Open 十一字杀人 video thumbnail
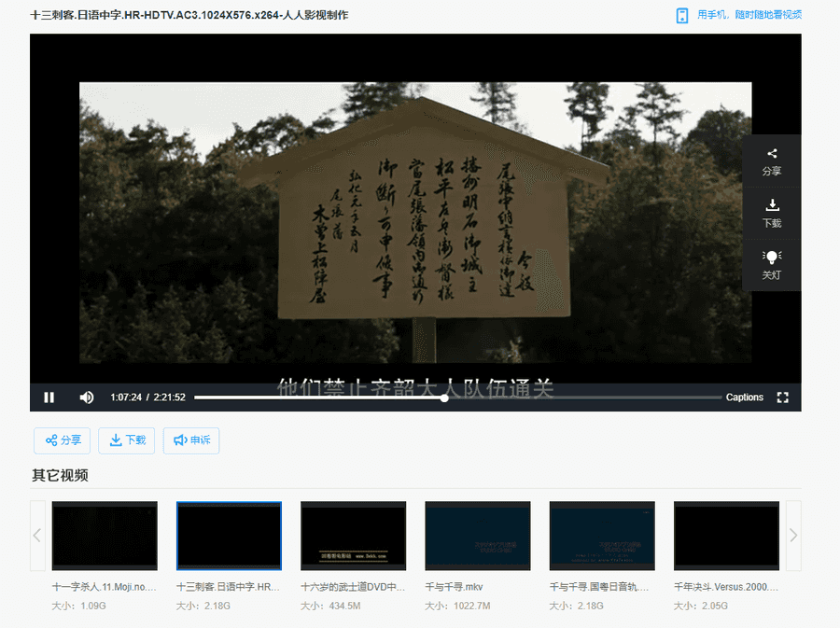 105,536
